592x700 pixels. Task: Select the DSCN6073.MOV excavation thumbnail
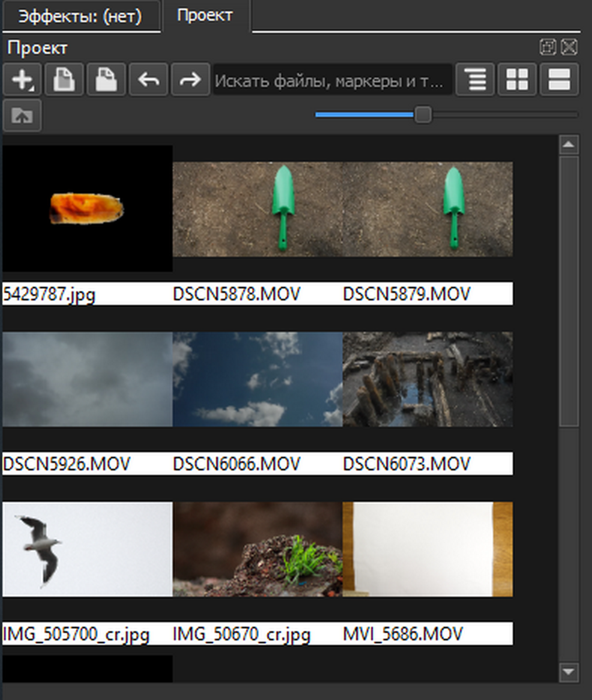coord(428,379)
